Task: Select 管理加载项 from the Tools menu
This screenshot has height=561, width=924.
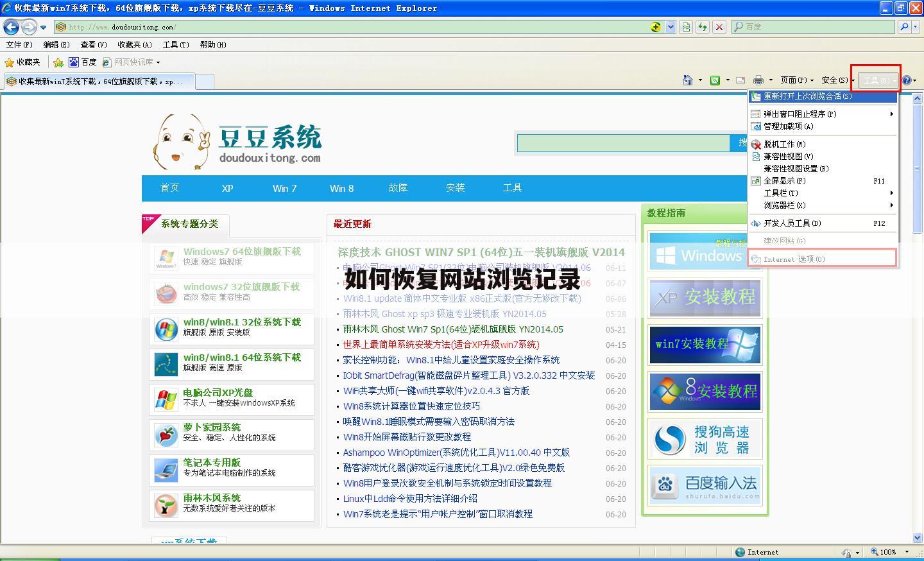Action: point(789,126)
